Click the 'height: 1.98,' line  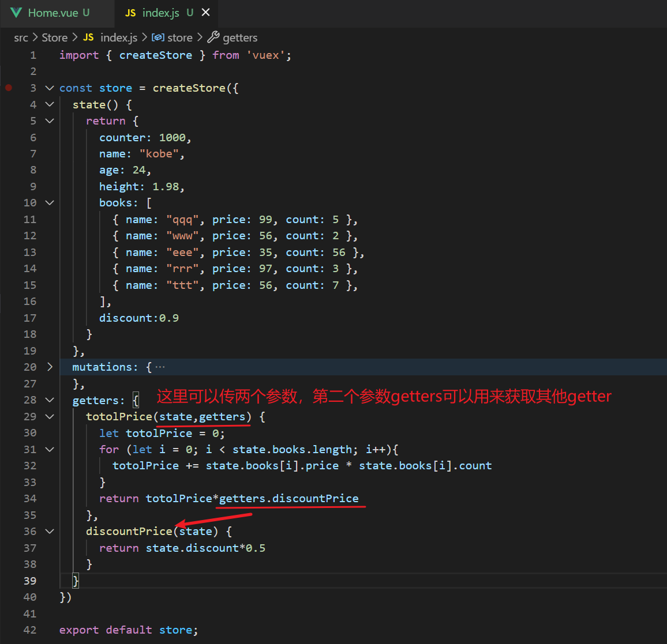click(x=142, y=187)
